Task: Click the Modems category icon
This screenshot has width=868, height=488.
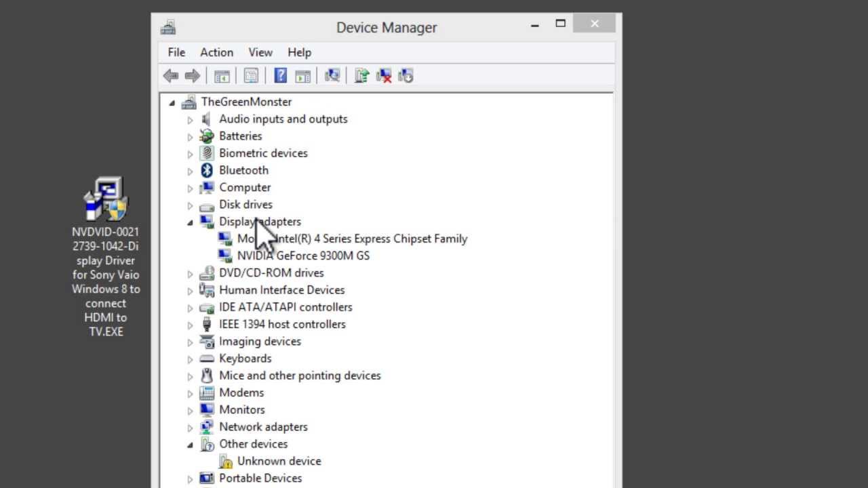Action: (207, 393)
